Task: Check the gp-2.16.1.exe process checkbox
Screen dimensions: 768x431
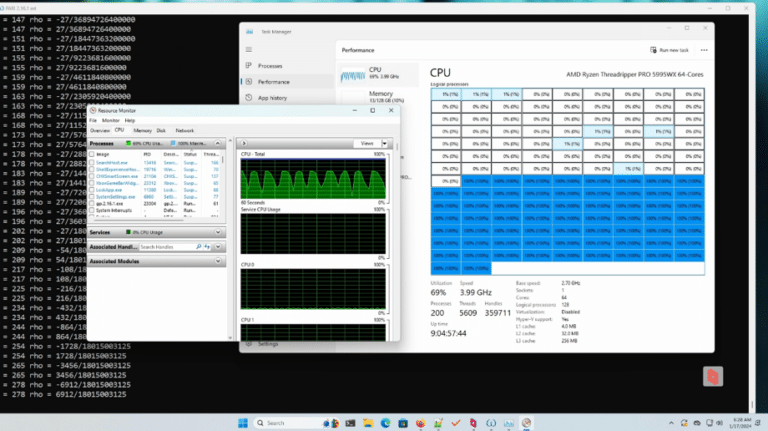Action: (x=92, y=204)
